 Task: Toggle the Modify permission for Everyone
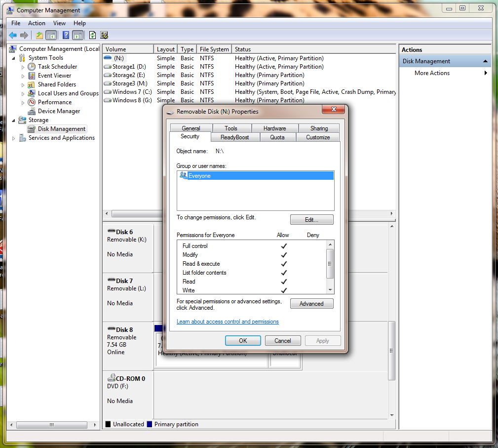[x=284, y=255]
